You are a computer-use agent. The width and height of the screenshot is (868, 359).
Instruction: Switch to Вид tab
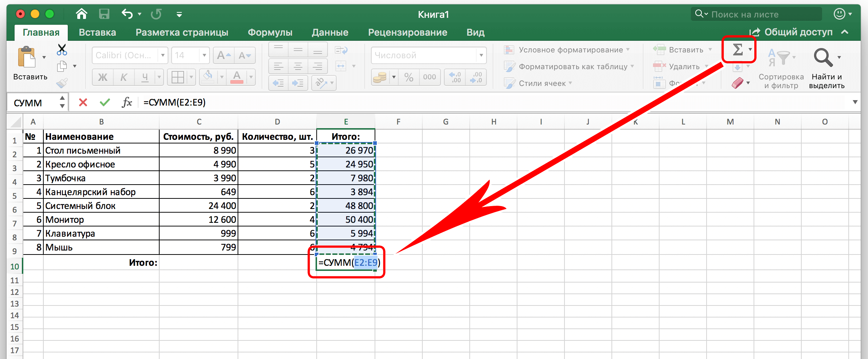click(x=476, y=32)
